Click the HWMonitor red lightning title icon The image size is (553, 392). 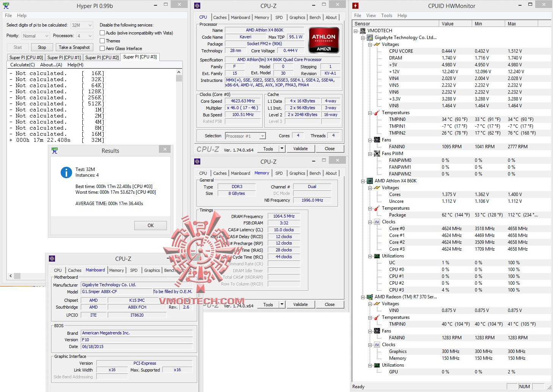coord(355,6)
